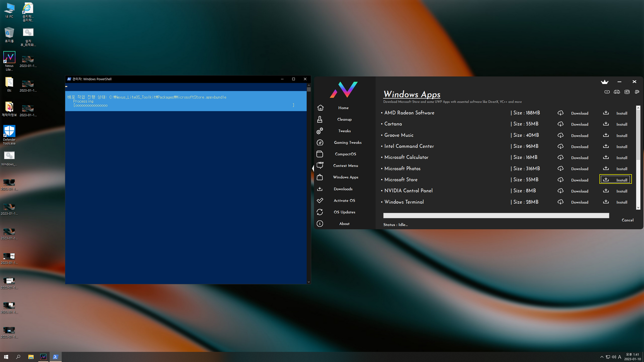Open the CompactOS section
Screen dimensions: 644x362
click(345, 154)
